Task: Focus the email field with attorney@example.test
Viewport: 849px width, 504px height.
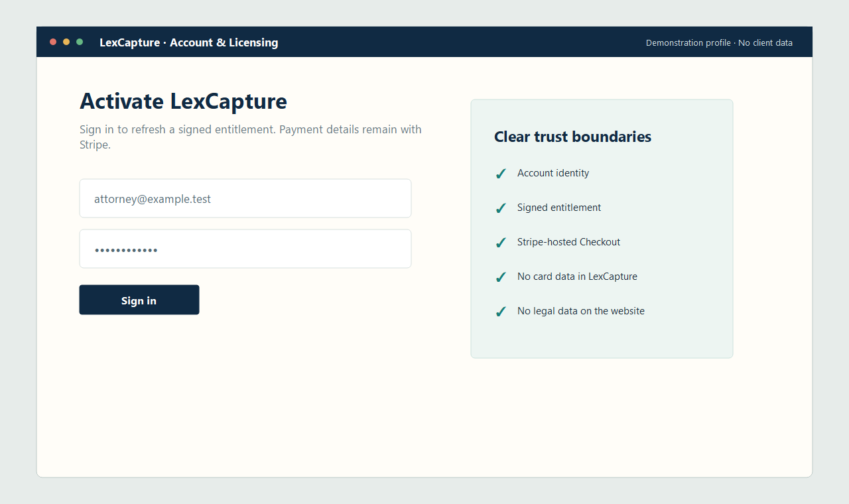Action: (x=245, y=198)
